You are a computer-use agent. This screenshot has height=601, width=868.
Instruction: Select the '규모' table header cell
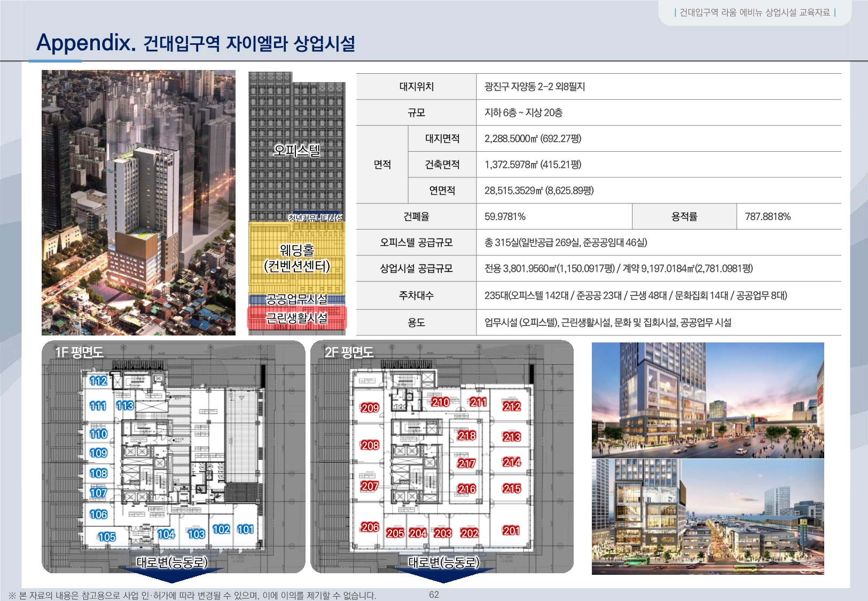point(417,113)
